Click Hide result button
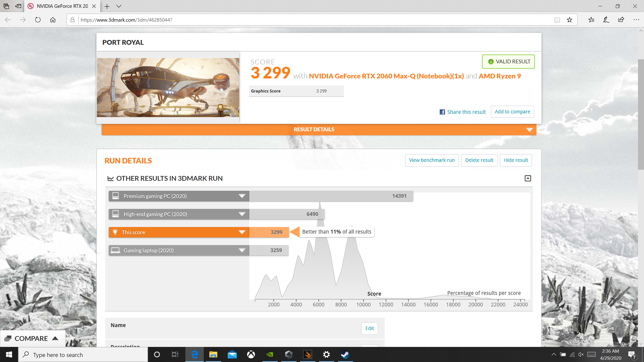 pos(516,160)
